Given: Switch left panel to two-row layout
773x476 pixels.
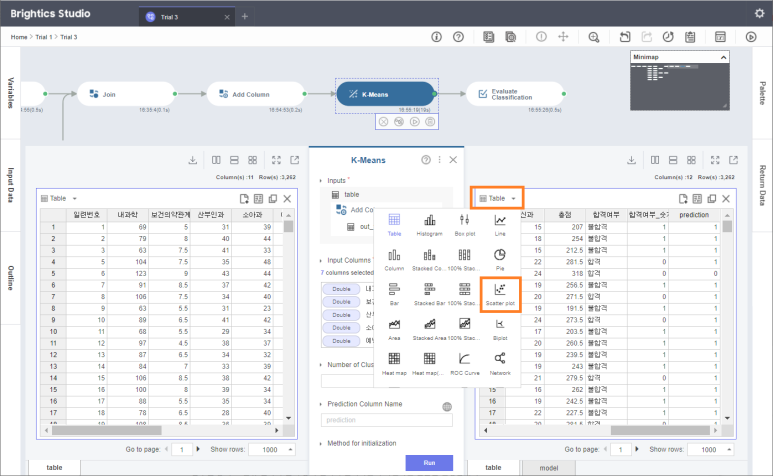Looking at the screenshot, I should click(234, 160).
